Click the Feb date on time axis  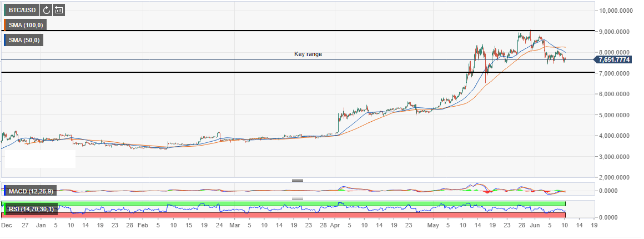(x=143, y=227)
